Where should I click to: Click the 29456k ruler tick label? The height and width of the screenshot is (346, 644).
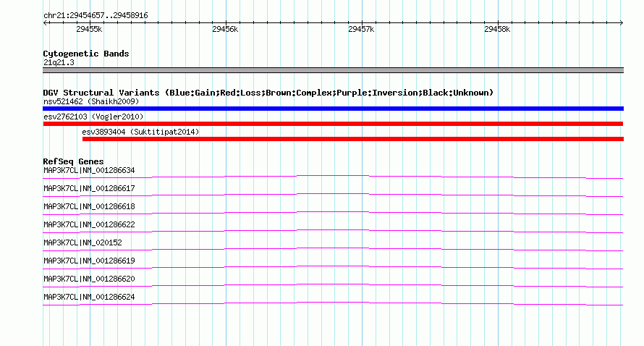225,29
